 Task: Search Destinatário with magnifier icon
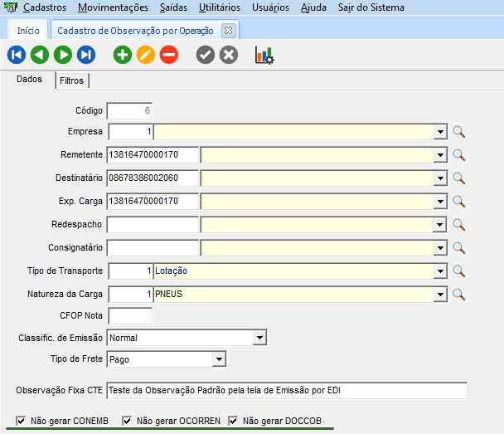click(459, 178)
